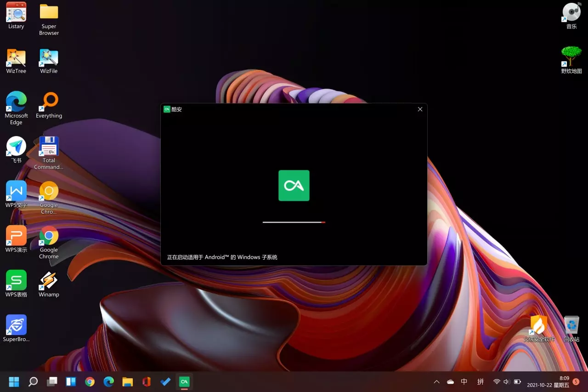Toggle Chinese input mode via 中 indicator
The height and width of the screenshot is (392, 588).
click(464, 381)
